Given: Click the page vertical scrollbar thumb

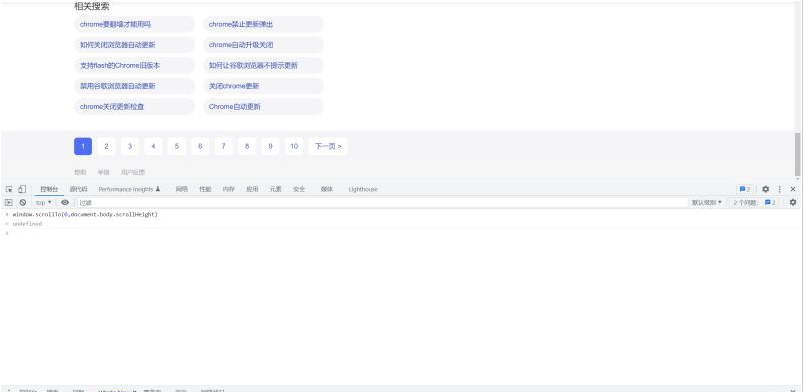Looking at the screenshot, I should point(797,154).
